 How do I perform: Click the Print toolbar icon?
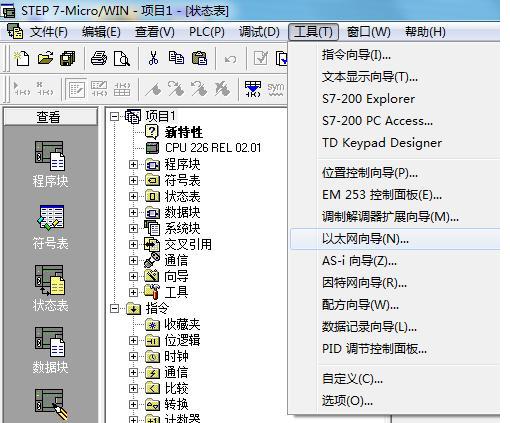[99, 58]
